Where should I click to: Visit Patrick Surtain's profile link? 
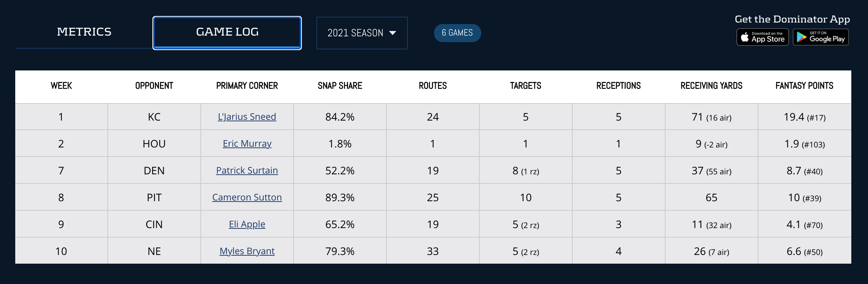[247, 171]
